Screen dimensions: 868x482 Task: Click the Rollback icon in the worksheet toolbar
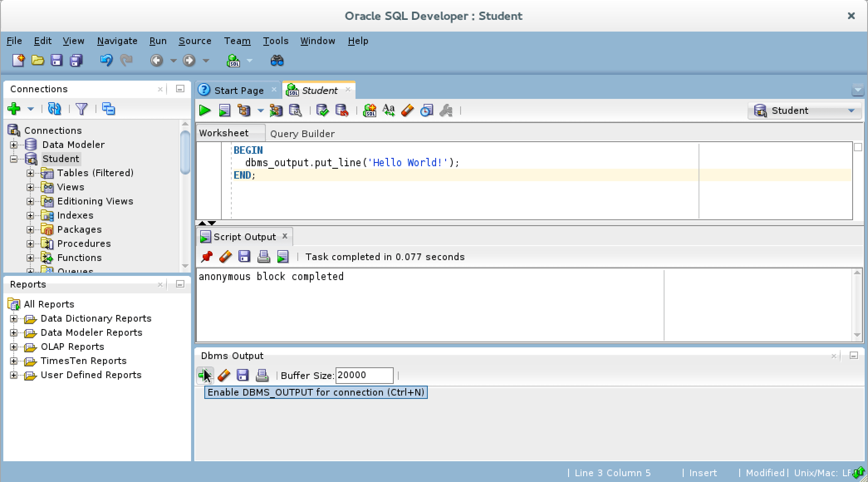tap(341, 111)
